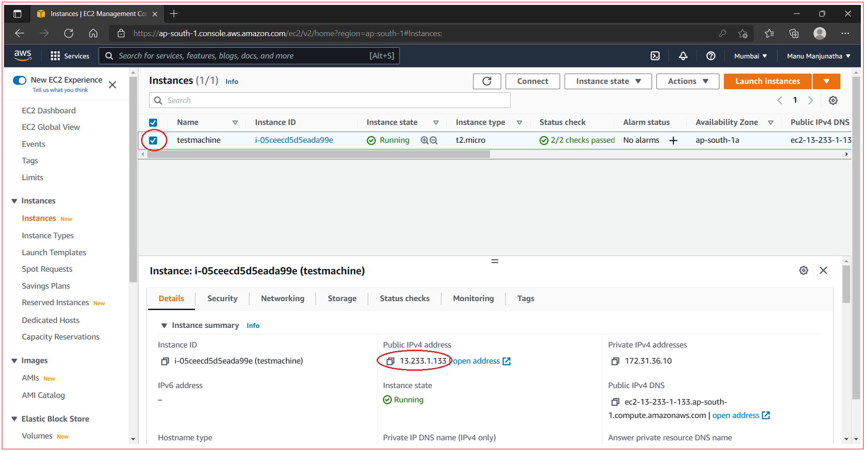
Task: Open the Instance state dropdown button
Action: [x=608, y=81]
